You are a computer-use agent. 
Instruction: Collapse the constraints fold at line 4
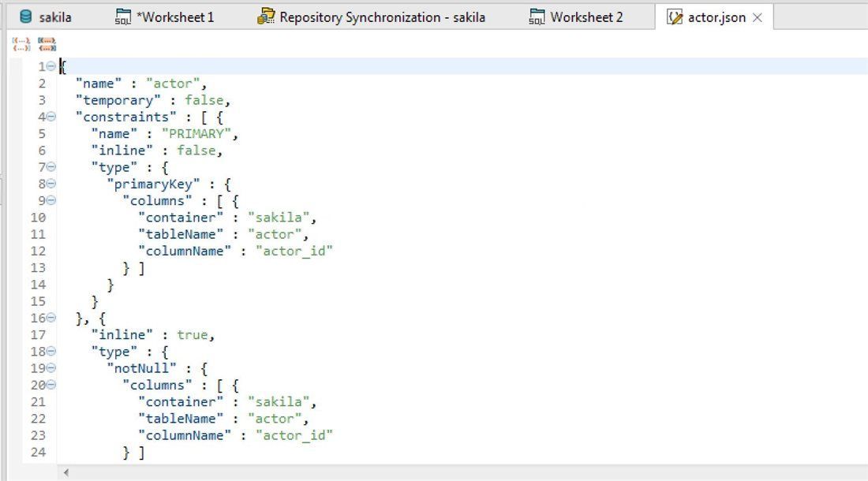(51, 117)
